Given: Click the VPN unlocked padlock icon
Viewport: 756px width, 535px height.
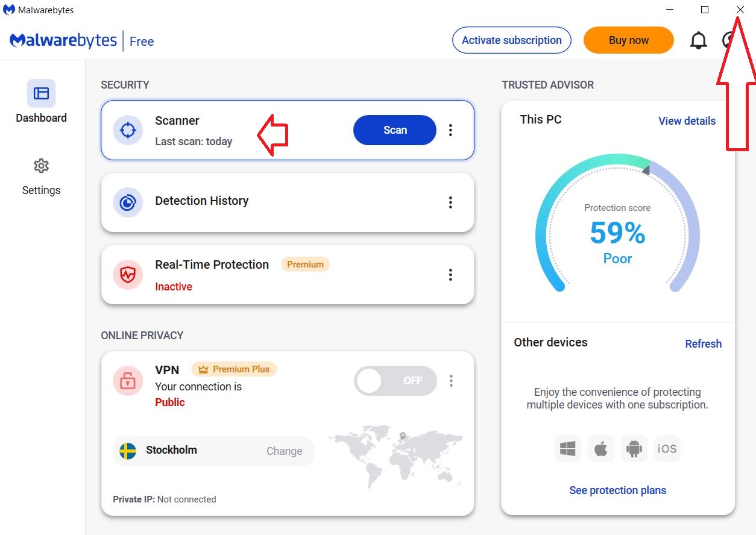Looking at the screenshot, I should [128, 381].
